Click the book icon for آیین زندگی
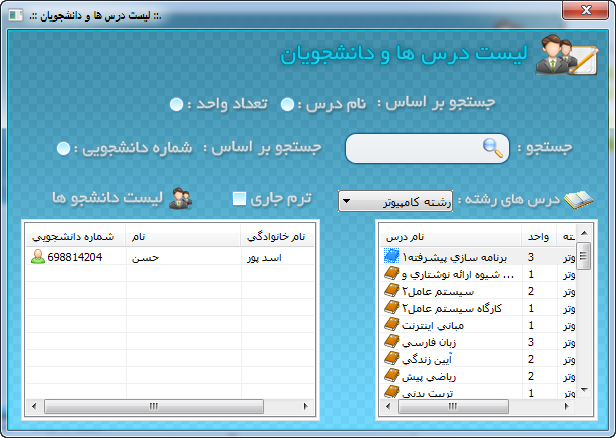 point(392,358)
